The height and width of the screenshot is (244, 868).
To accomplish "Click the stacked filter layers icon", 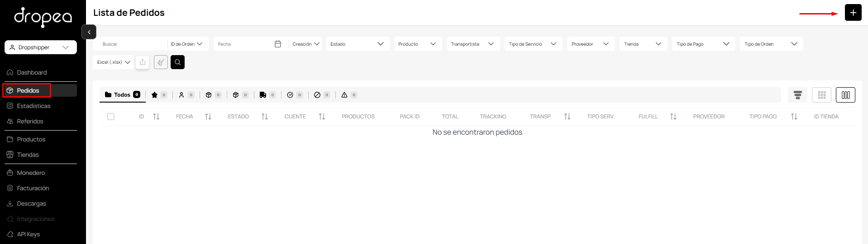I will (798, 95).
